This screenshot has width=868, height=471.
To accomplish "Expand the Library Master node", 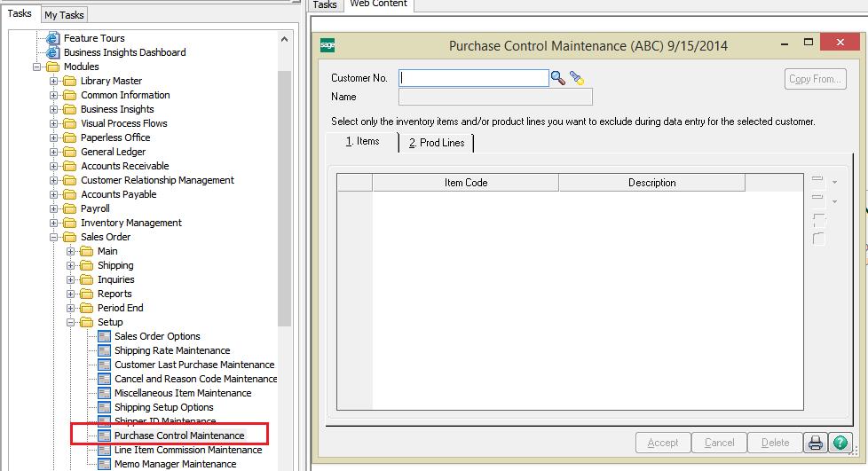I will [x=54, y=81].
